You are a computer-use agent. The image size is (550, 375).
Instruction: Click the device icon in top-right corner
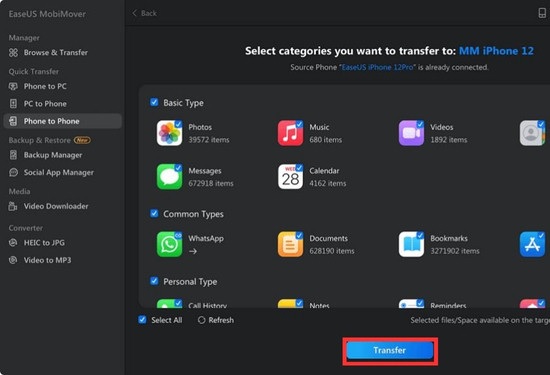pos(542,13)
